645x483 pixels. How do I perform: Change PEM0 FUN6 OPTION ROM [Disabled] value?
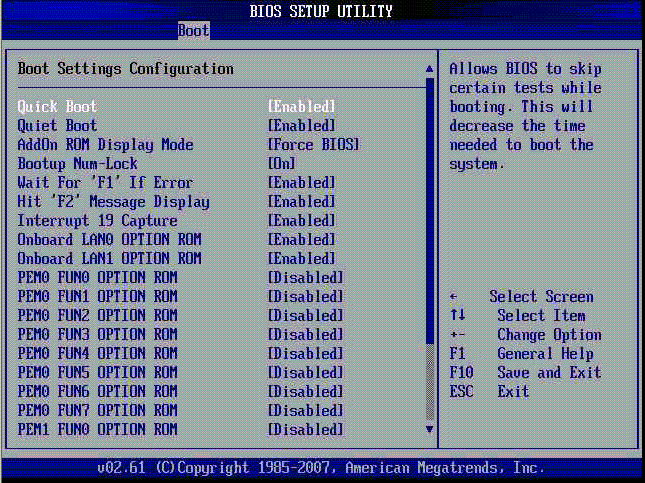pos(306,391)
